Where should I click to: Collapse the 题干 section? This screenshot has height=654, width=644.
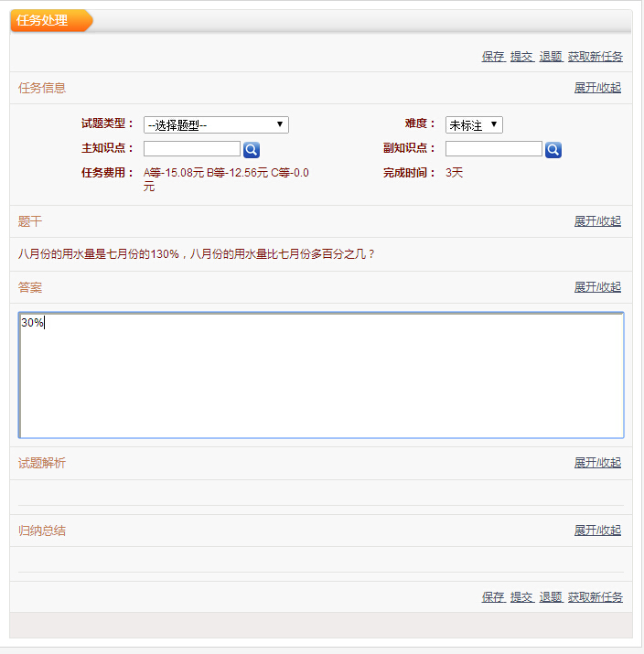point(597,221)
